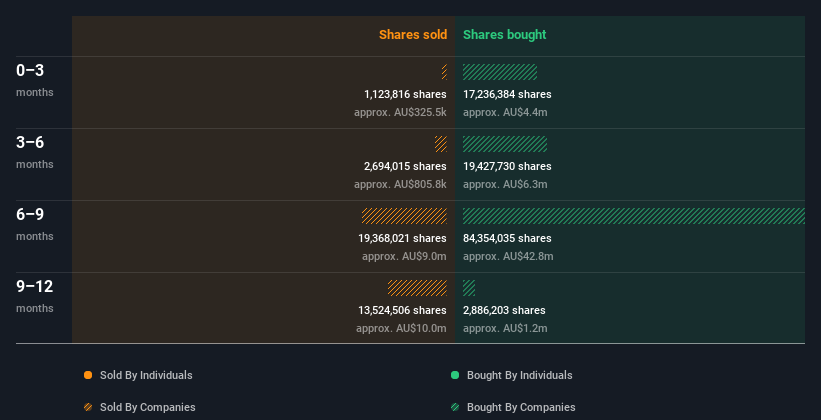821x420 pixels.
Task: Click the 0–3 months row label
Action: 35,80
